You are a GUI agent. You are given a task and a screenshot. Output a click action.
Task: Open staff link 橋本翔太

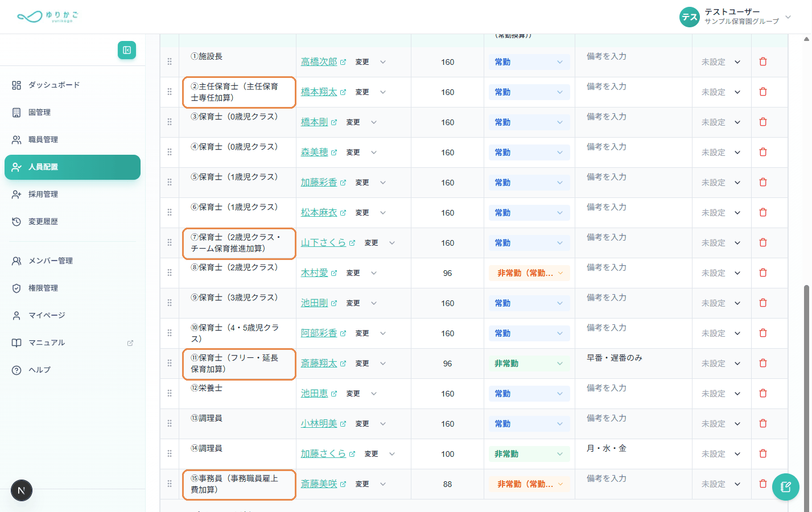(x=319, y=92)
